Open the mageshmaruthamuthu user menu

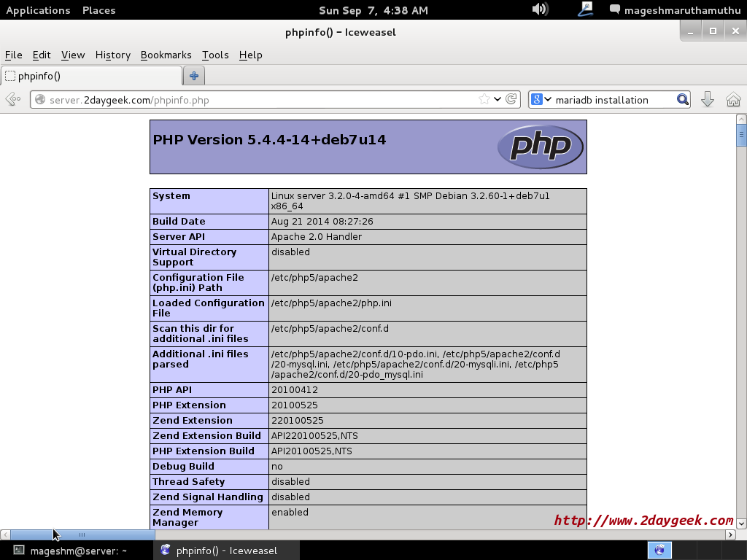click(672, 10)
